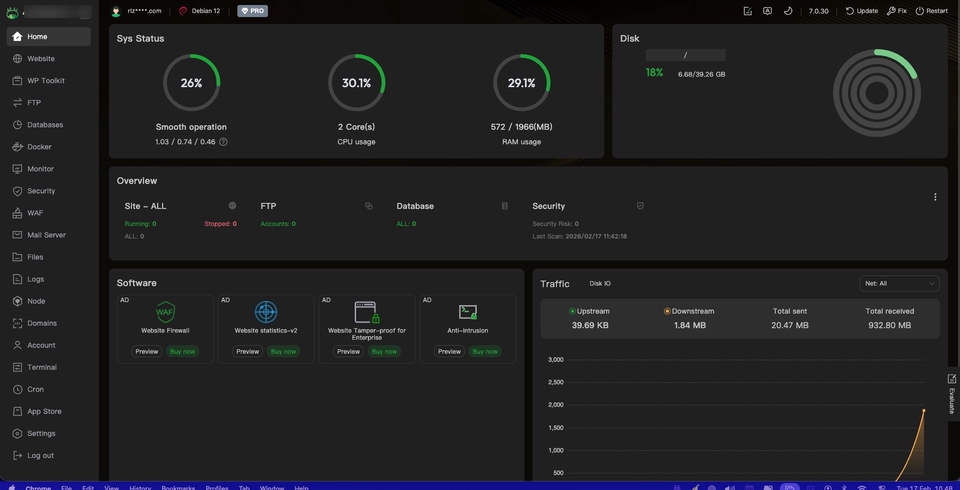
Task: Open the Files manager
Action: 49,257
